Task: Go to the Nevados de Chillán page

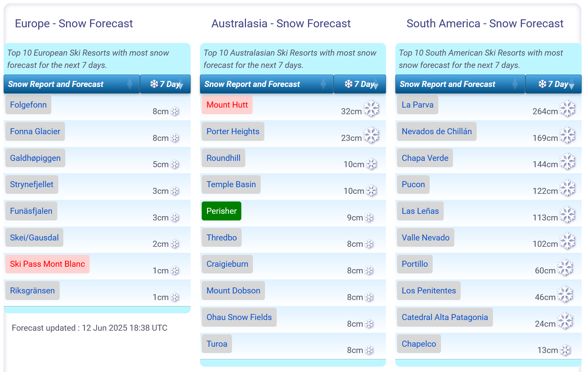Action: pyautogui.click(x=437, y=131)
